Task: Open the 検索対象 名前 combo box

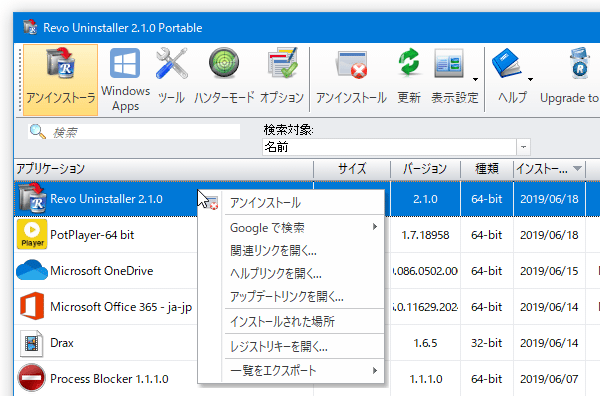Action: tap(396, 147)
